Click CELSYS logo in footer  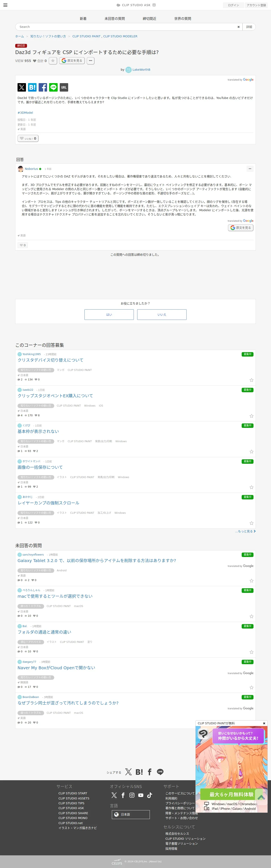(117, 861)
